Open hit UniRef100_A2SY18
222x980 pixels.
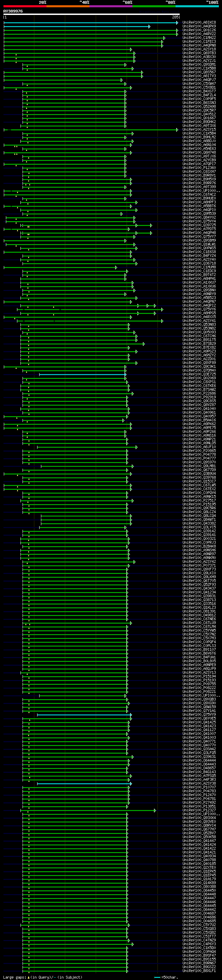[199, 49]
